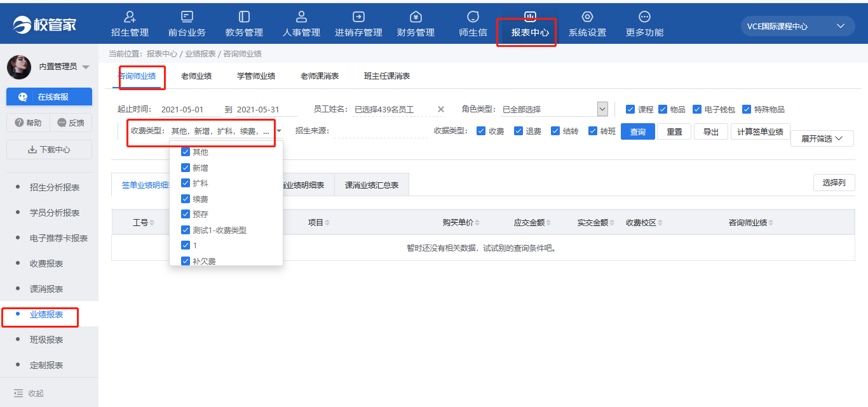Image resolution: width=868 pixels, height=407 pixels.
Task: Open 教务管理 module icon
Action: [x=244, y=17]
